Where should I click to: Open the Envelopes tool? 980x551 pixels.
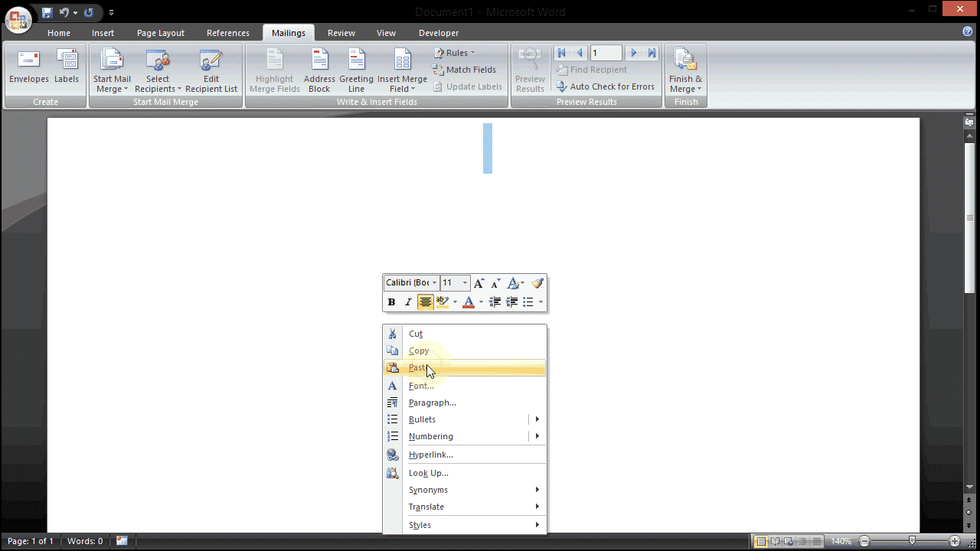tap(29, 66)
